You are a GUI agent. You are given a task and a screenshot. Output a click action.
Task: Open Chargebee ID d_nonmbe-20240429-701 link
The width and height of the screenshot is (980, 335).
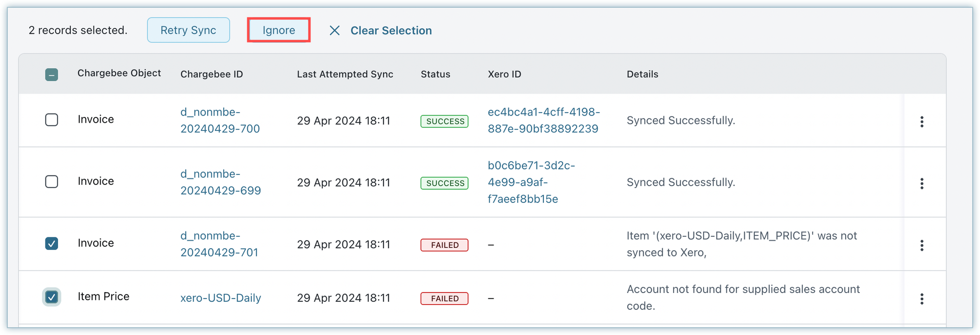[219, 244]
